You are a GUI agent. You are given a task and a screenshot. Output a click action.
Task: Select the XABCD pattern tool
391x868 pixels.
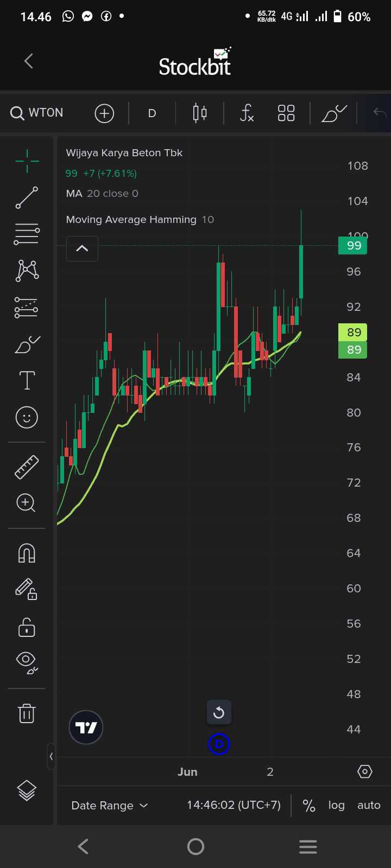pyautogui.click(x=27, y=270)
